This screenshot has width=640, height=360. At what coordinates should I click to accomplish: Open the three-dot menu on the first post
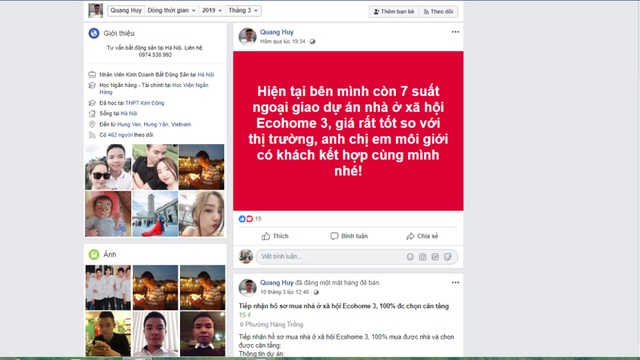point(455,32)
